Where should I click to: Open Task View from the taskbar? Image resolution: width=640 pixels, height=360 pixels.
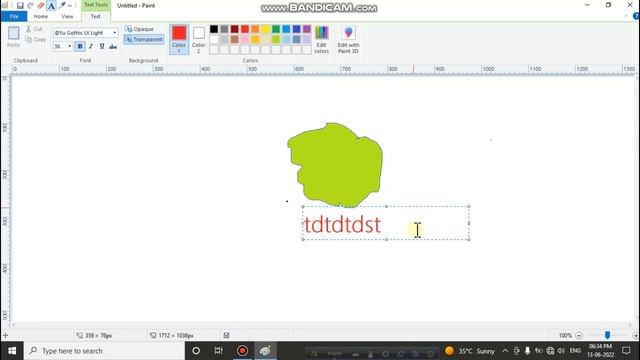click(219, 351)
